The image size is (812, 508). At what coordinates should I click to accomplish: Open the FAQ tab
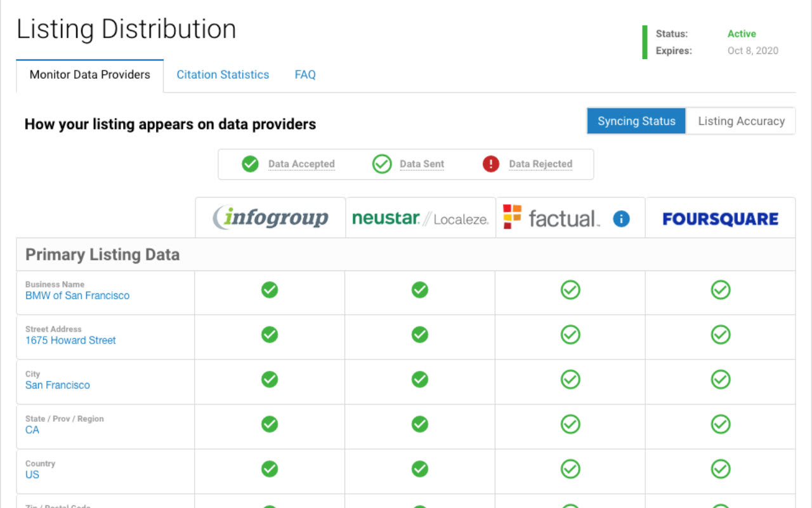(x=305, y=75)
